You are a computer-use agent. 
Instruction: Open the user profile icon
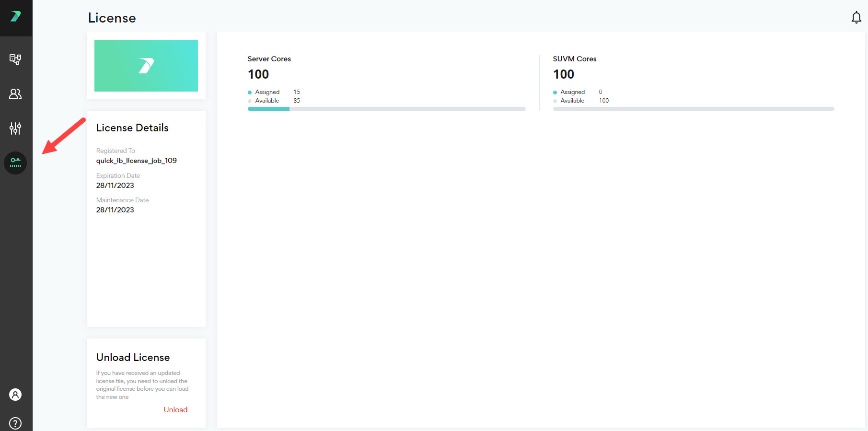pos(15,395)
